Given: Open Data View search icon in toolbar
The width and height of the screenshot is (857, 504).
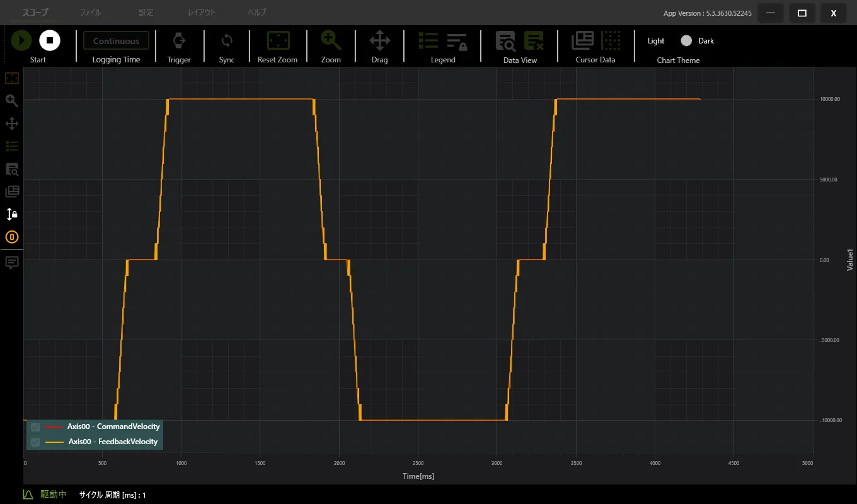Looking at the screenshot, I should (505, 41).
